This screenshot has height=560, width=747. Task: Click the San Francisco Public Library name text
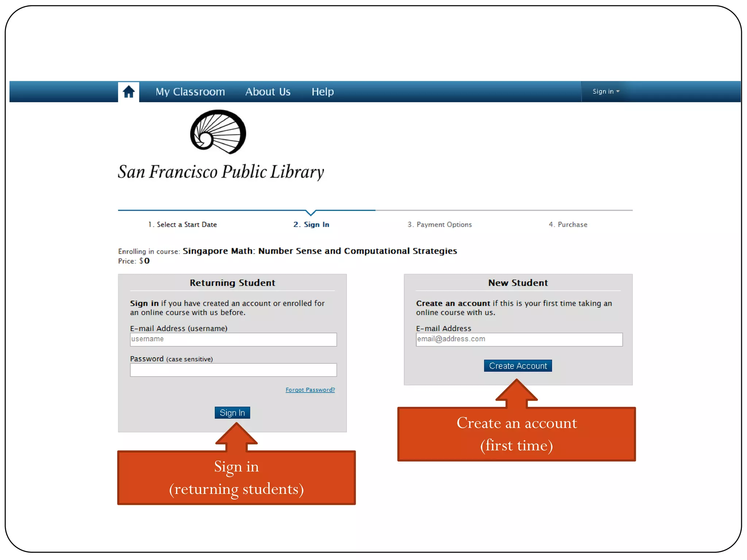pos(221,172)
